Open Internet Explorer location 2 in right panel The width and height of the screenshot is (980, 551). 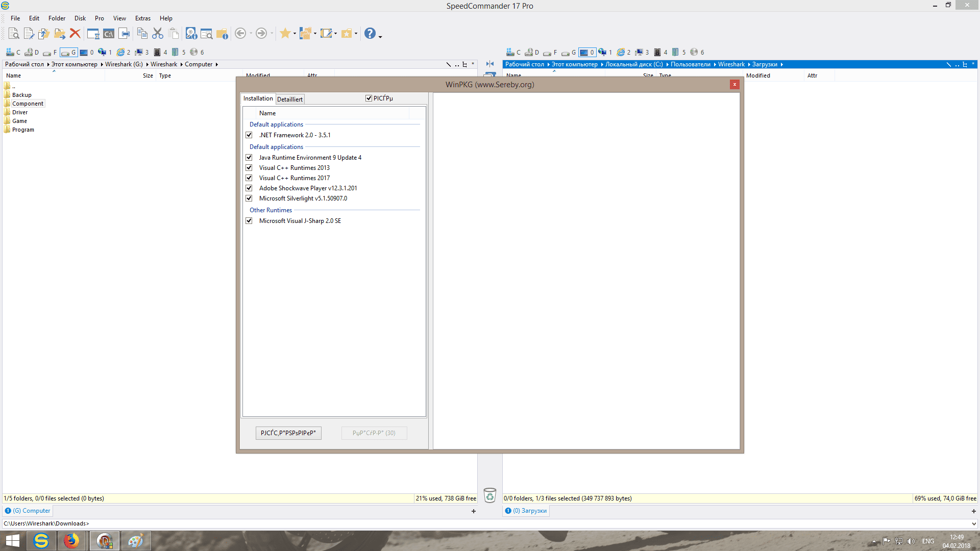(x=624, y=52)
